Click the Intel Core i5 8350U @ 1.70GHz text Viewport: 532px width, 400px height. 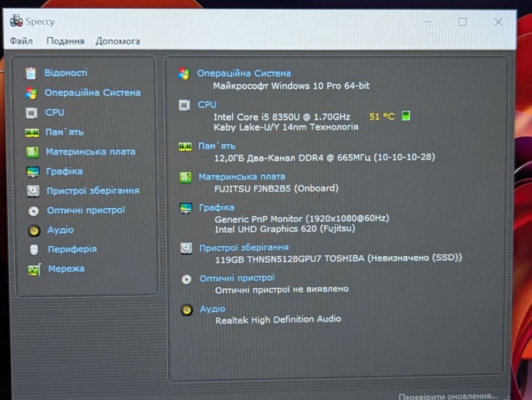click(281, 117)
